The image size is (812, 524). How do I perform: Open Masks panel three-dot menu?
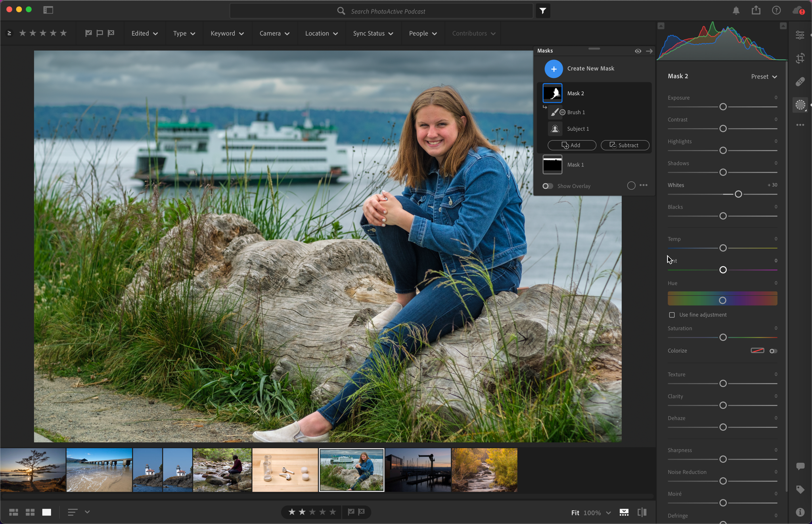tap(643, 185)
